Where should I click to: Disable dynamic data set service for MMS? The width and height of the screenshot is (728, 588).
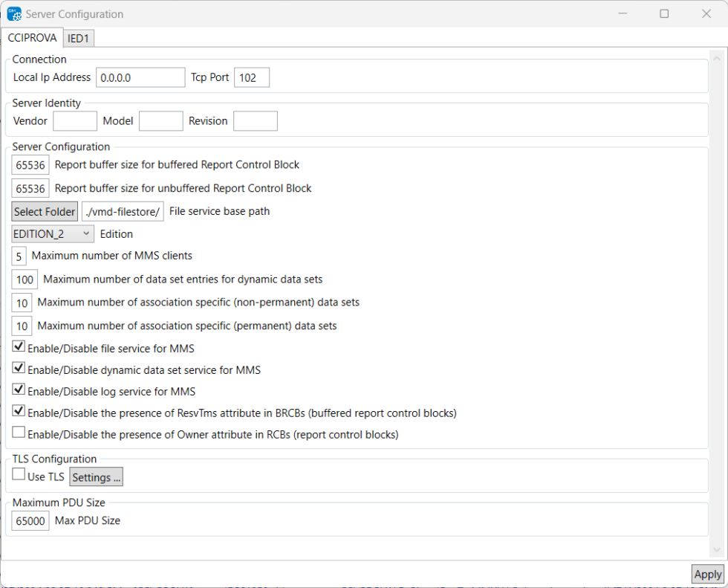18,367
